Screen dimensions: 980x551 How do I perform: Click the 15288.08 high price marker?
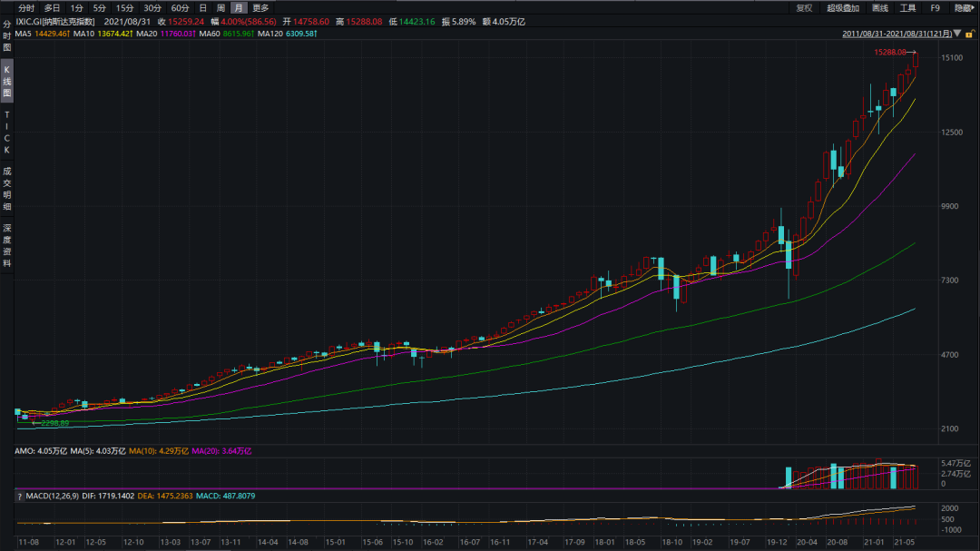tap(890, 53)
